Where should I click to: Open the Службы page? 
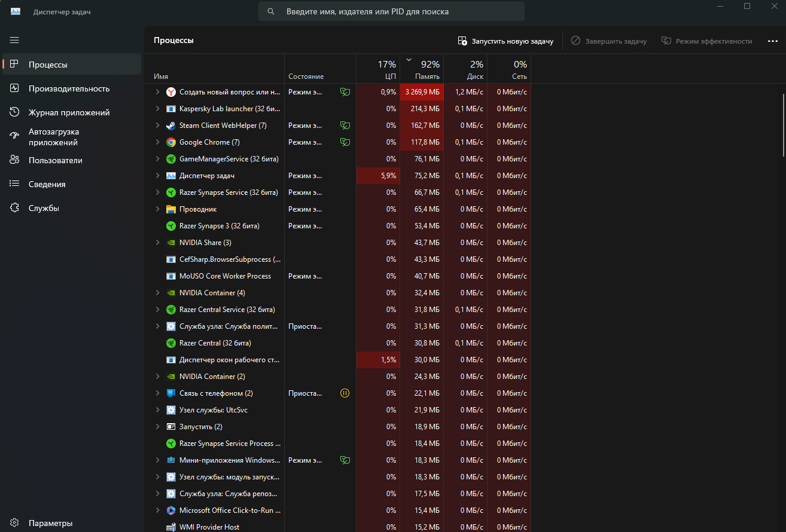coord(72,208)
